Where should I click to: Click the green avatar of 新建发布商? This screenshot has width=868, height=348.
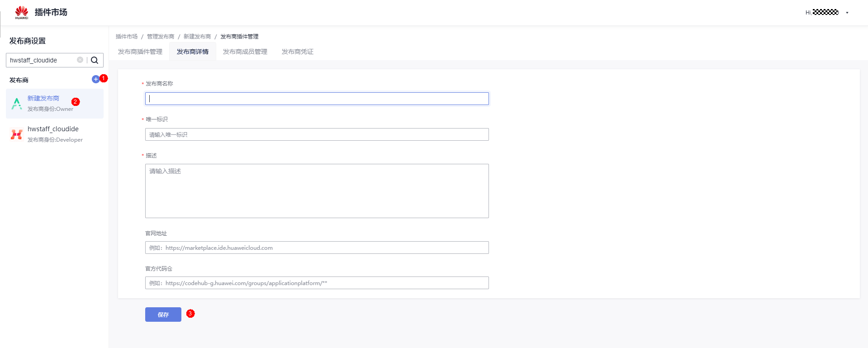point(17,104)
